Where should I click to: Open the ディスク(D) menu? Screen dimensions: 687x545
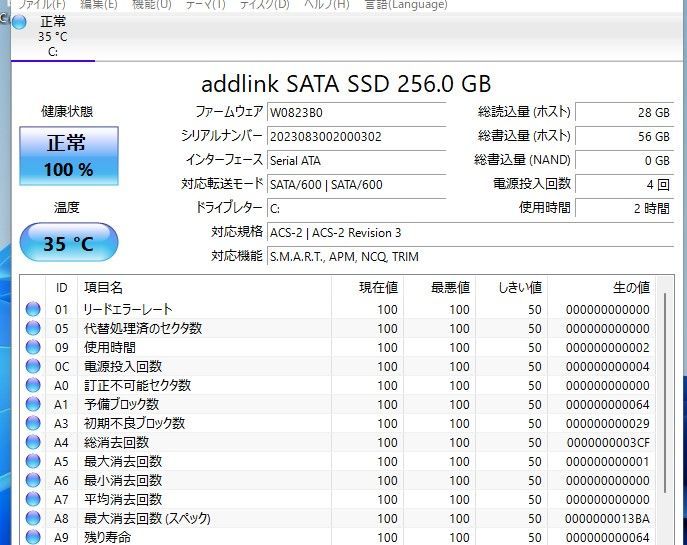265,4
